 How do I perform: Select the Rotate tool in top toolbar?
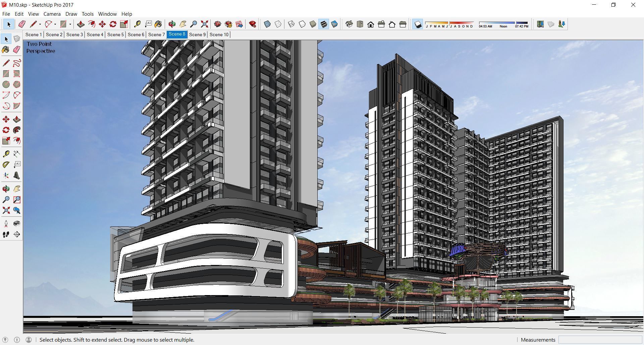(113, 24)
